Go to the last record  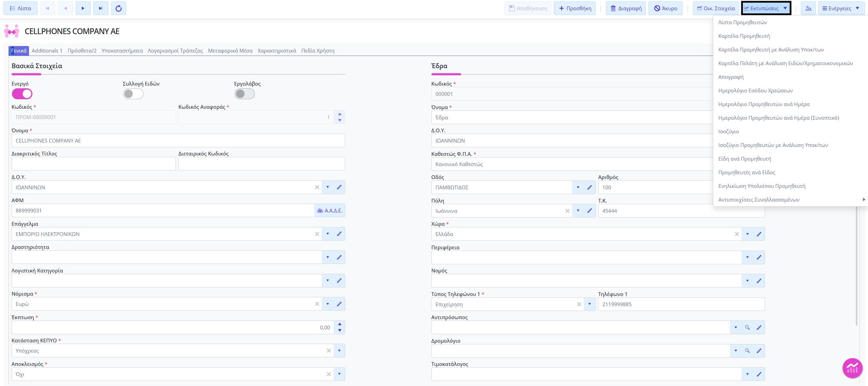101,8
